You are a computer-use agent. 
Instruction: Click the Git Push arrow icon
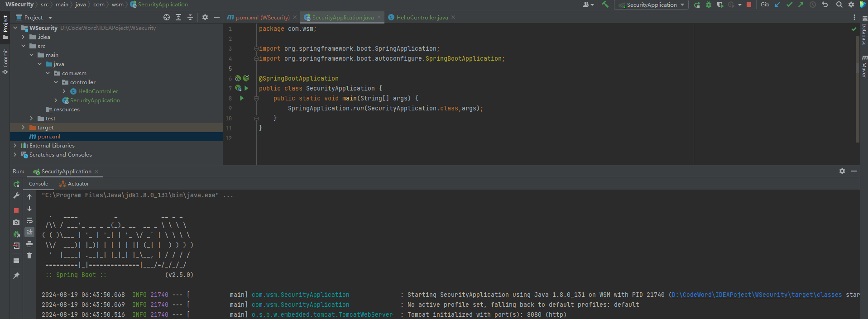(x=801, y=5)
